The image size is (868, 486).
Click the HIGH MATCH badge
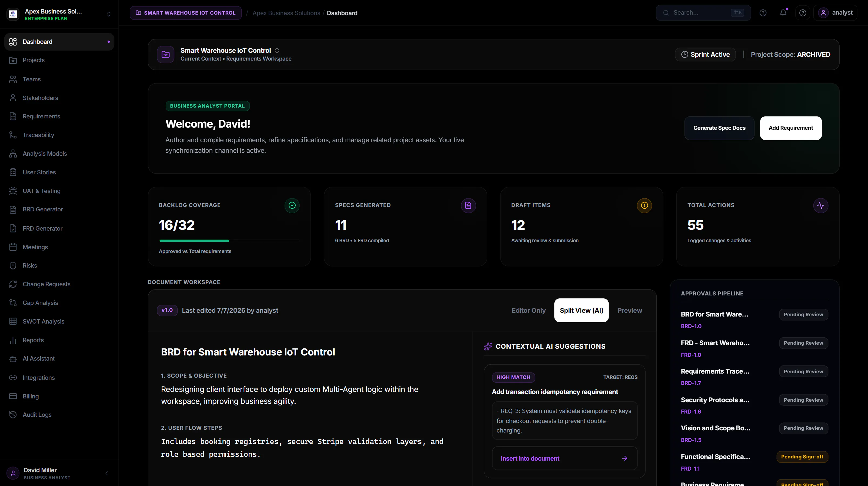click(513, 377)
